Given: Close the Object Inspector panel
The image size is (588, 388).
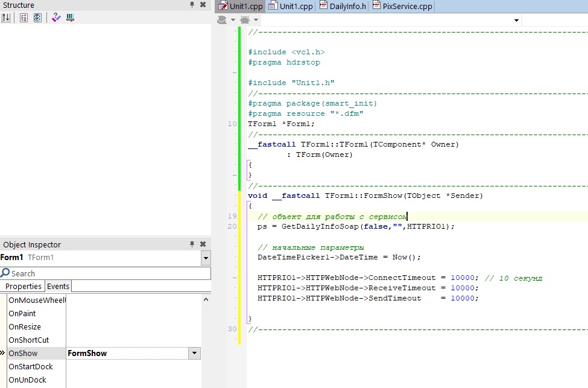Looking at the screenshot, I should coord(203,244).
